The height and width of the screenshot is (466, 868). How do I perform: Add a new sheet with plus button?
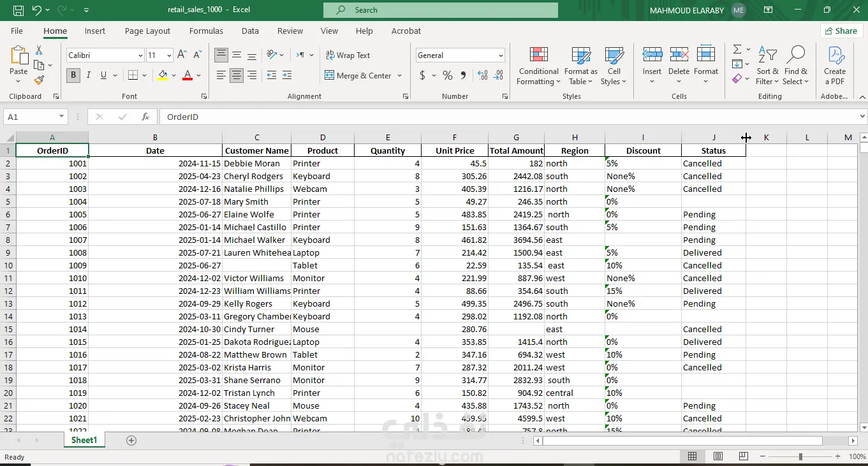tap(131, 441)
